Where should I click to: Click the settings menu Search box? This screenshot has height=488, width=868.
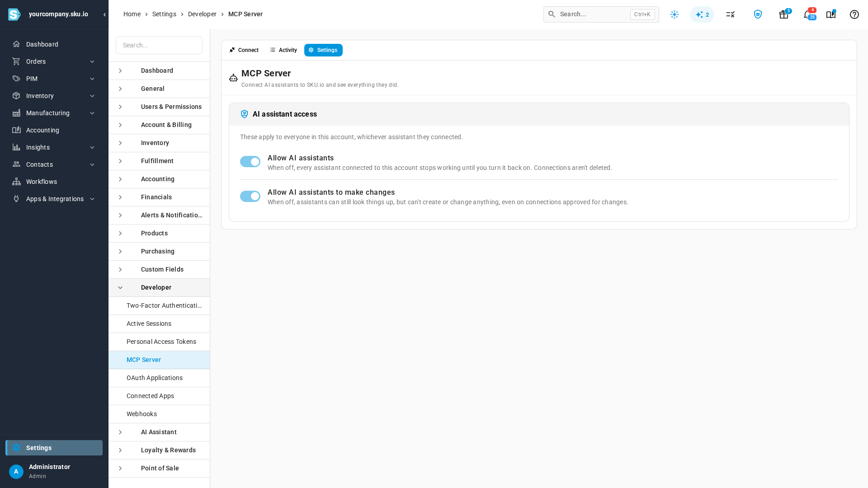tap(159, 45)
